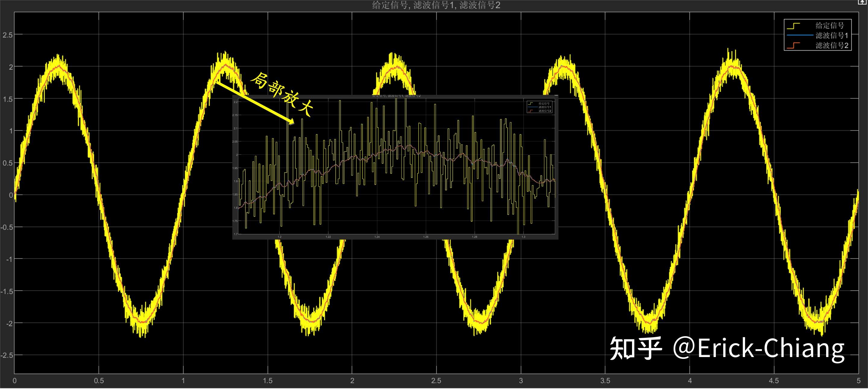
Task: Click the y-axis tick label -1
Action: (9, 259)
